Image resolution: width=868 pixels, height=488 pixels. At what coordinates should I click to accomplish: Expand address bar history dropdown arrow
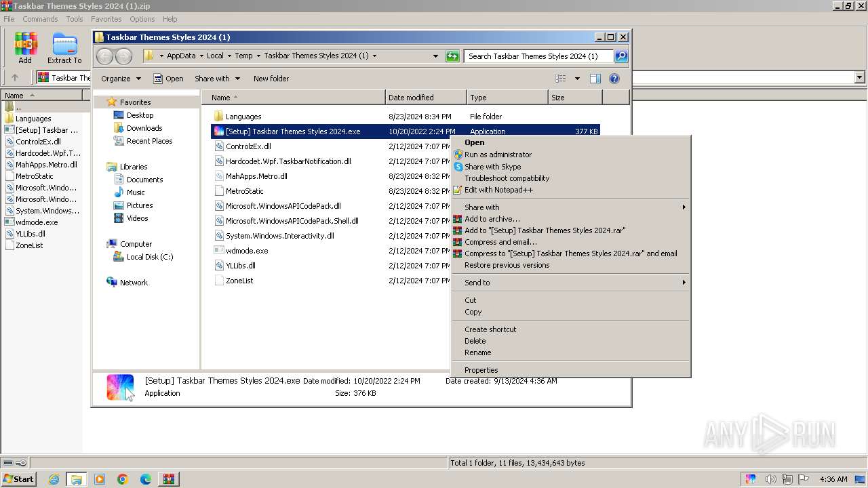435,56
